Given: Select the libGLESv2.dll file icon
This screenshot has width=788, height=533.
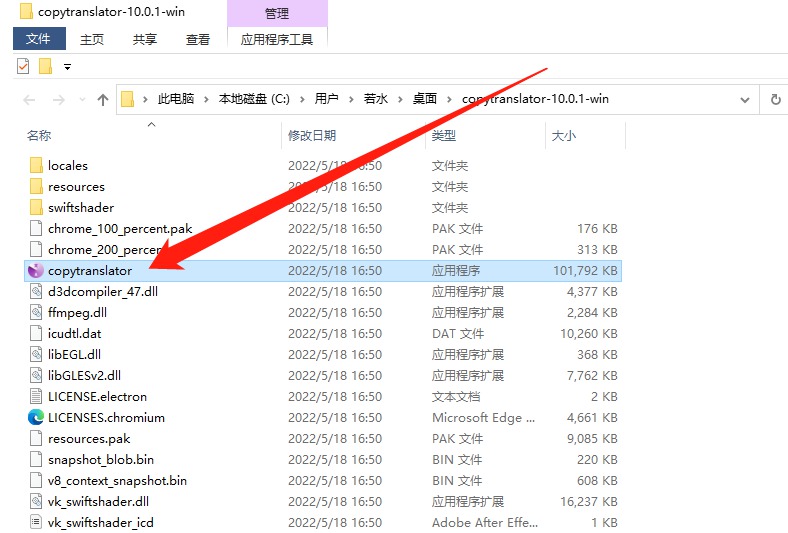Looking at the screenshot, I should (36, 376).
